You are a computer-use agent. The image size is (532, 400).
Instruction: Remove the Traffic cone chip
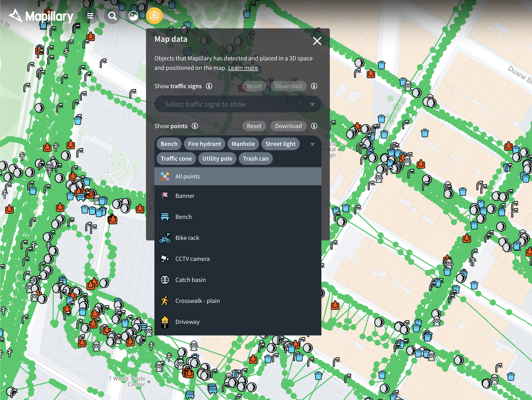[x=176, y=159]
